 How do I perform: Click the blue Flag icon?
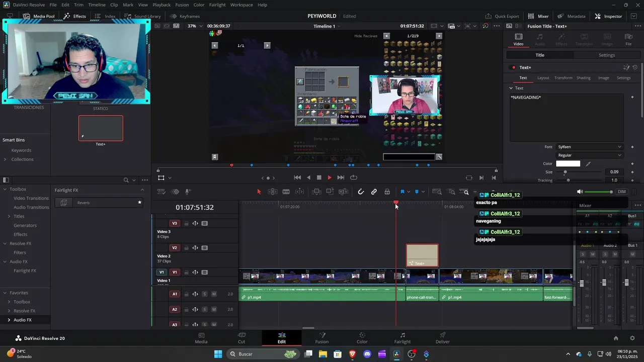(x=402, y=192)
